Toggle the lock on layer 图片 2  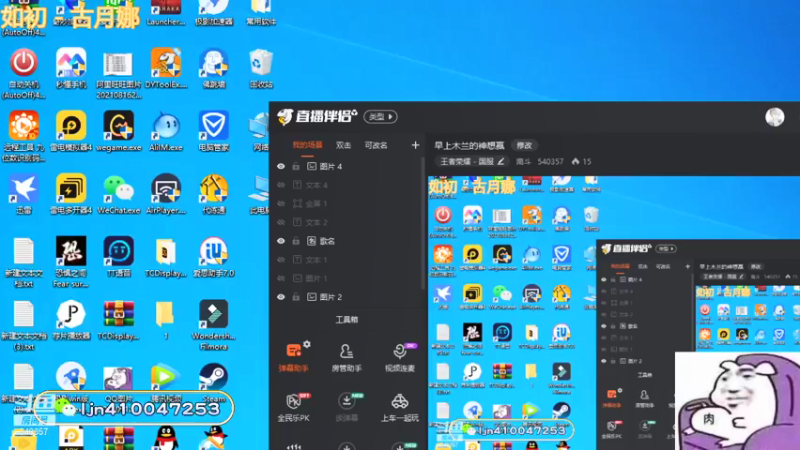point(296,297)
